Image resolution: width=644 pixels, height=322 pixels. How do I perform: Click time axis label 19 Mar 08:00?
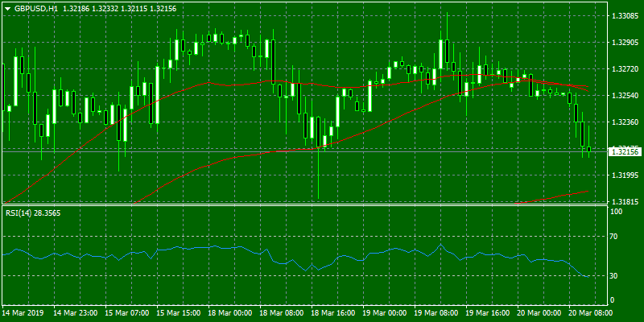pyautogui.click(x=436, y=312)
